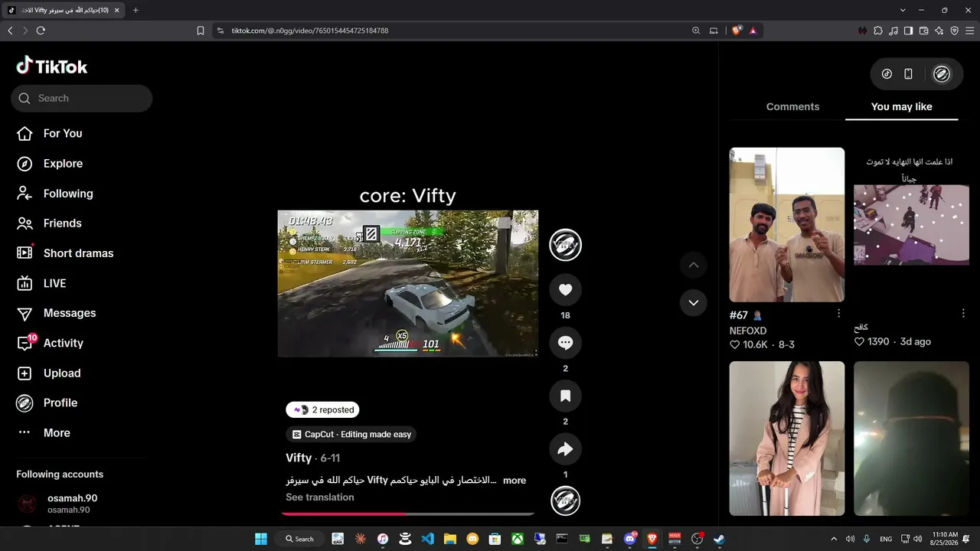Open the spinning sound disc below share
Screen dimensions: 980x551
pos(566,500)
